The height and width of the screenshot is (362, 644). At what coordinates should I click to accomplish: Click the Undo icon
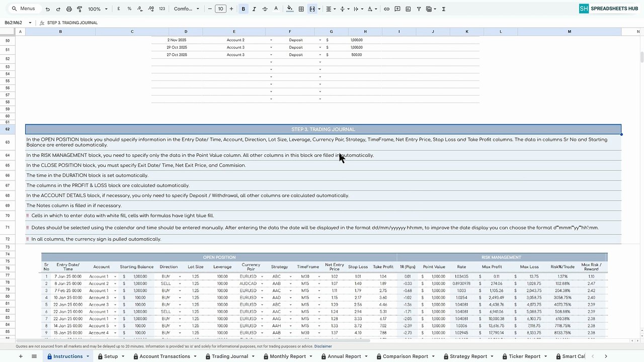click(48, 9)
